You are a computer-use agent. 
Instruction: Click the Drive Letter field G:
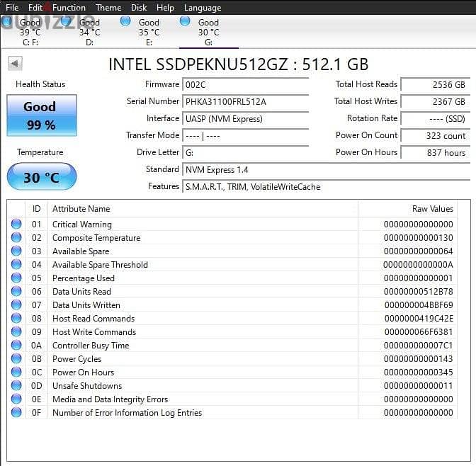pyautogui.click(x=245, y=153)
